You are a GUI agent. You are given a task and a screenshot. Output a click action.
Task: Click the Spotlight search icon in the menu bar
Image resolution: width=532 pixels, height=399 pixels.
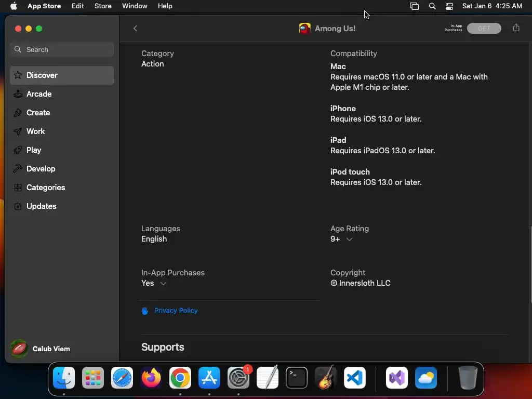pyautogui.click(x=432, y=6)
